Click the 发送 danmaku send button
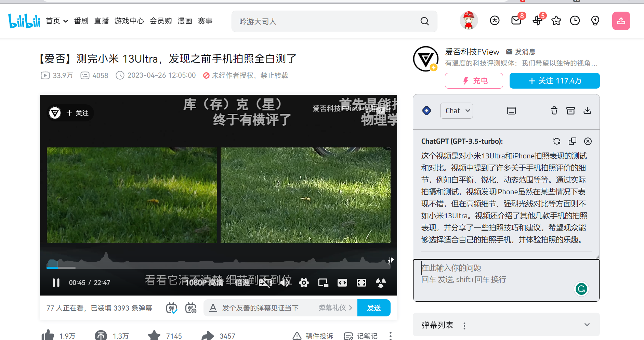Screen dimensions: 644x340 pyautogui.click(x=373, y=308)
